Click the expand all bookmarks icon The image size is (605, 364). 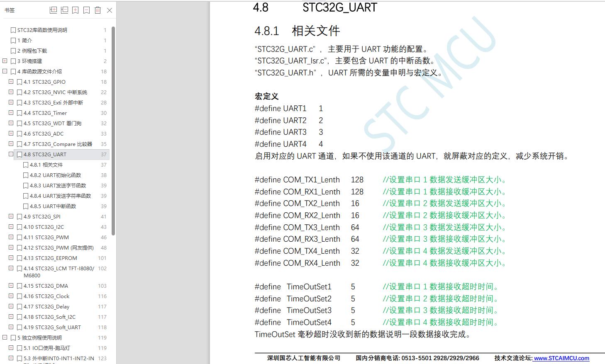click(x=53, y=10)
